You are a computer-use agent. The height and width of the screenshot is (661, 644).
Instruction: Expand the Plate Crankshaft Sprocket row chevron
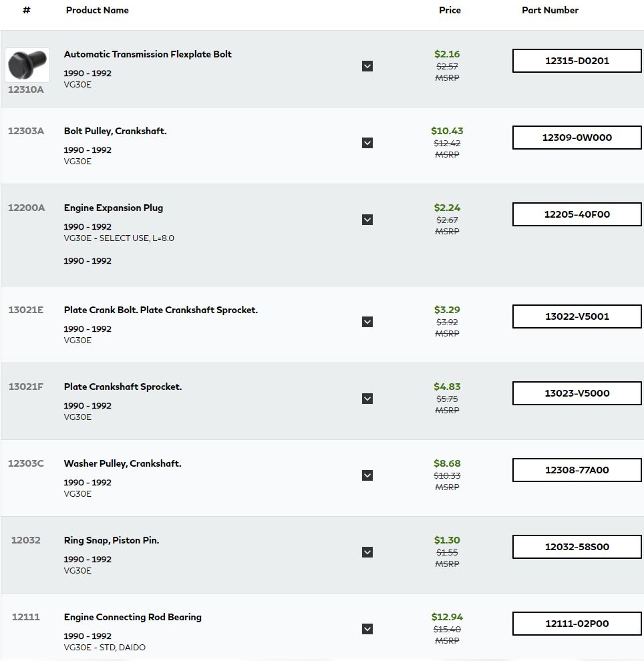[x=367, y=399]
